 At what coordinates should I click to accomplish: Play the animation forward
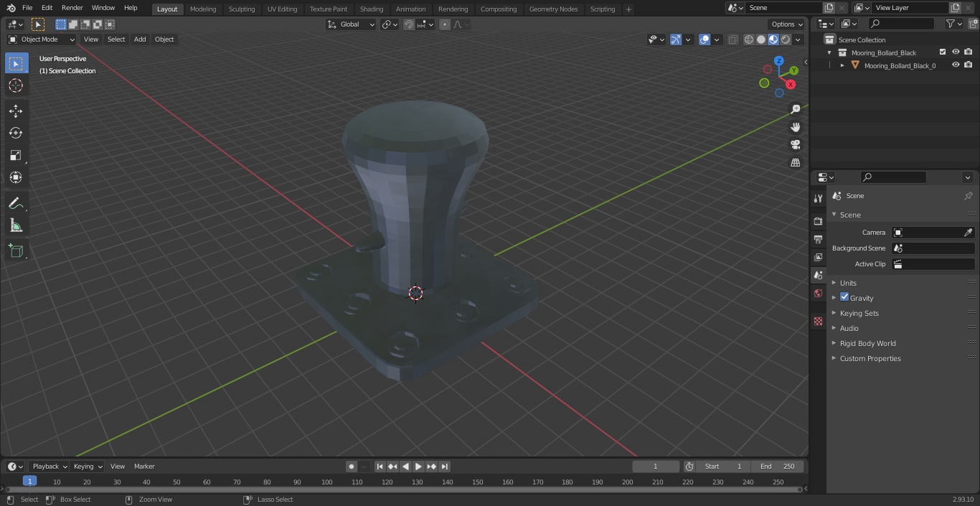418,467
